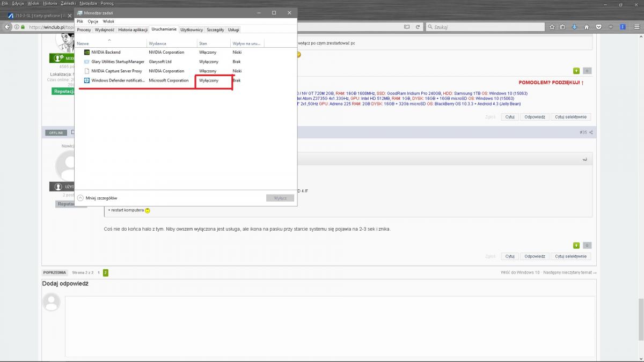Click the magnifier icon in the Szukaj field
This screenshot has width=644, height=362.
point(430,27)
